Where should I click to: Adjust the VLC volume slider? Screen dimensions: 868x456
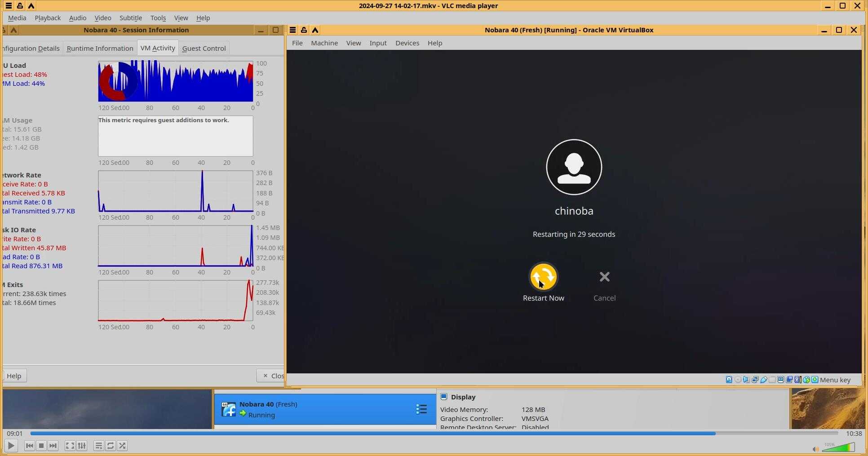click(x=838, y=447)
